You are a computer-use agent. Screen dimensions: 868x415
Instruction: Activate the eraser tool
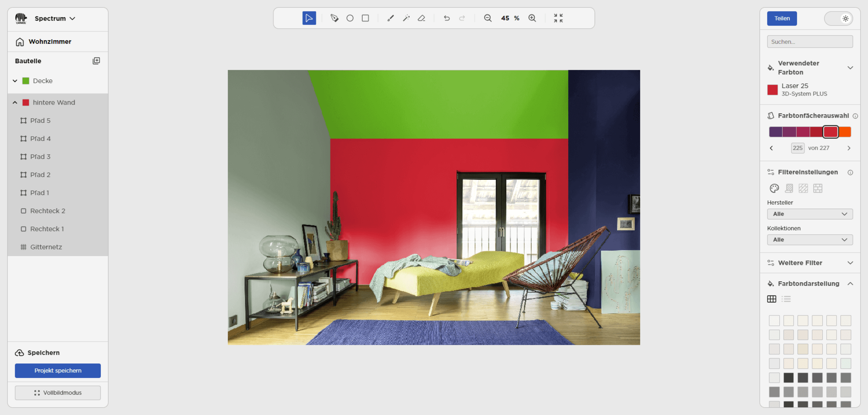[x=422, y=18]
